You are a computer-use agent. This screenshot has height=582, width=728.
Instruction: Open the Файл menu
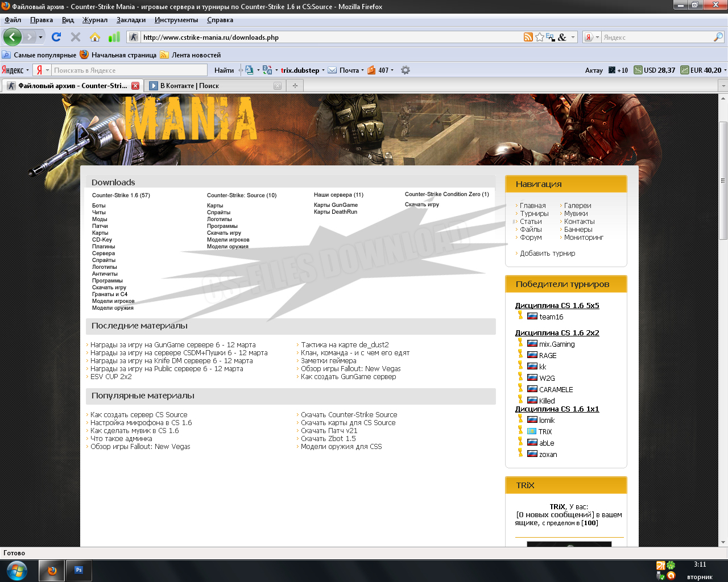(x=13, y=20)
